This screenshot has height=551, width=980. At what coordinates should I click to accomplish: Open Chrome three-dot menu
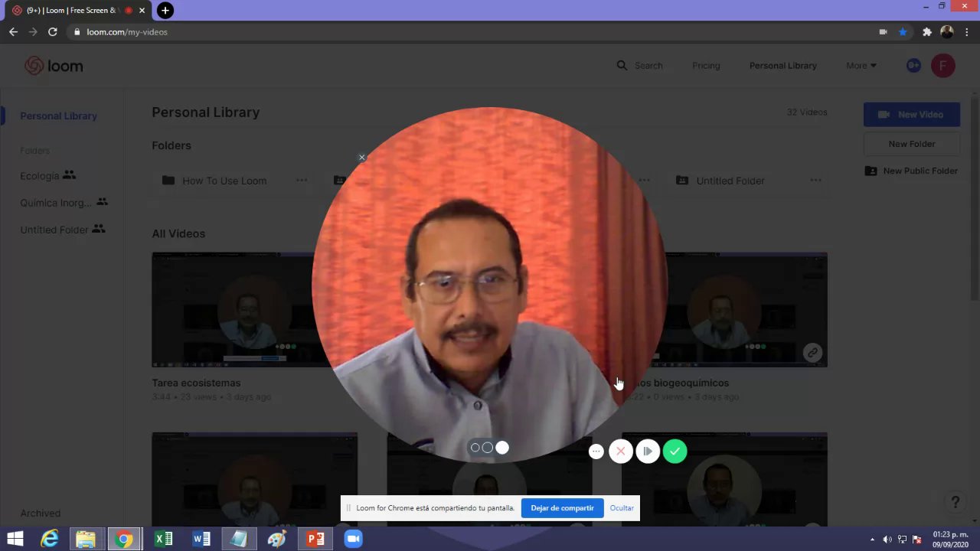coord(968,32)
